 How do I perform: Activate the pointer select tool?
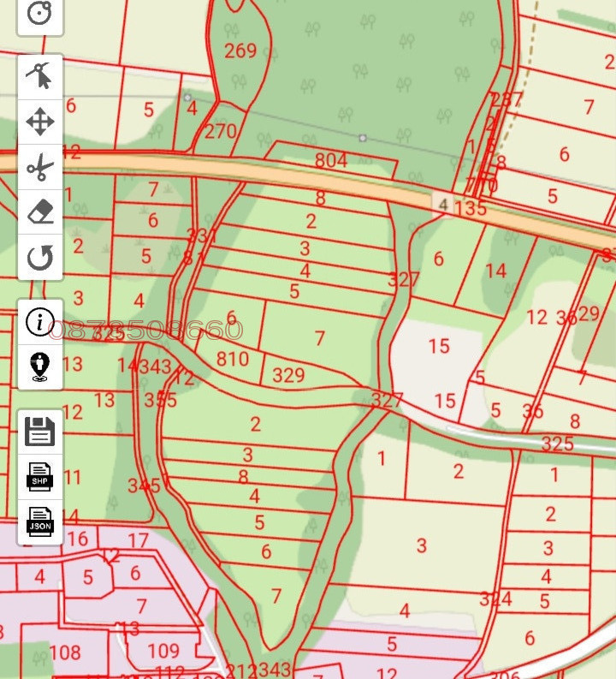pyautogui.click(x=40, y=77)
